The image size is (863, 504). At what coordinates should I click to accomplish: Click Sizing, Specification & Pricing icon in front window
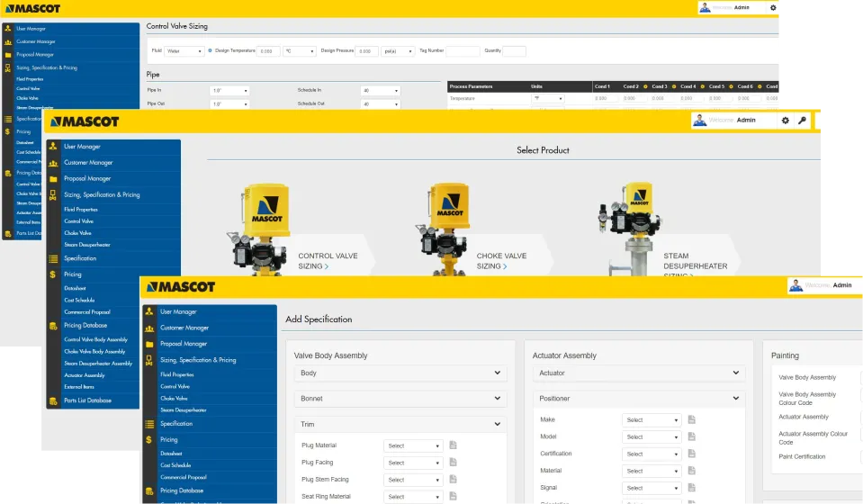149,360
